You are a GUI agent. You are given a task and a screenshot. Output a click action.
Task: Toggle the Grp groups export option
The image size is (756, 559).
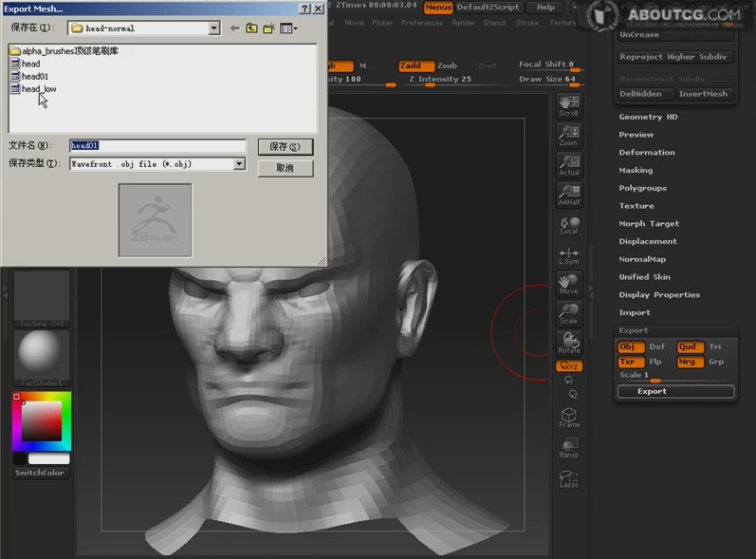[x=716, y=362]
